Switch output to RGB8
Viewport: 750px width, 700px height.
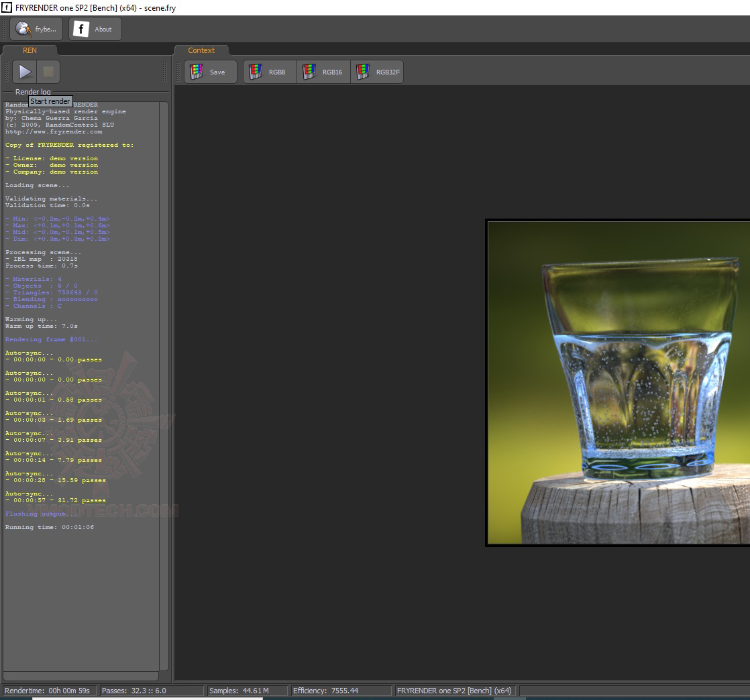[270, 72]
